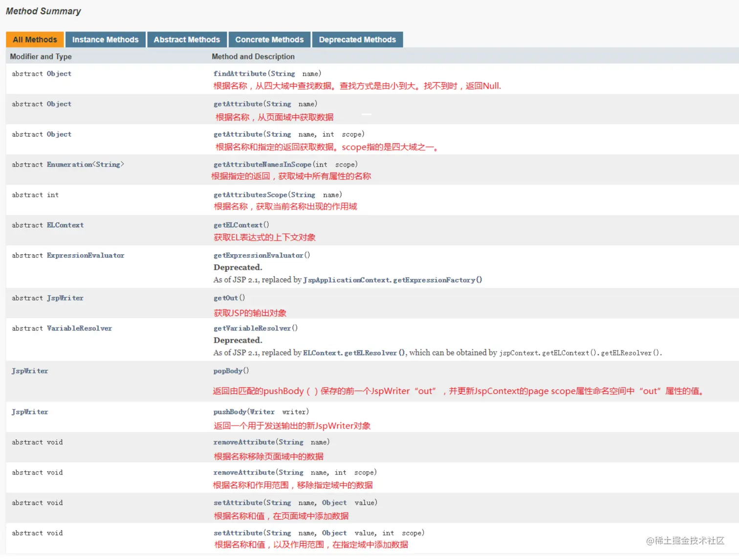
Task: Open setAttribute link with int scope parameter
Action: click(x=238, y=533)
